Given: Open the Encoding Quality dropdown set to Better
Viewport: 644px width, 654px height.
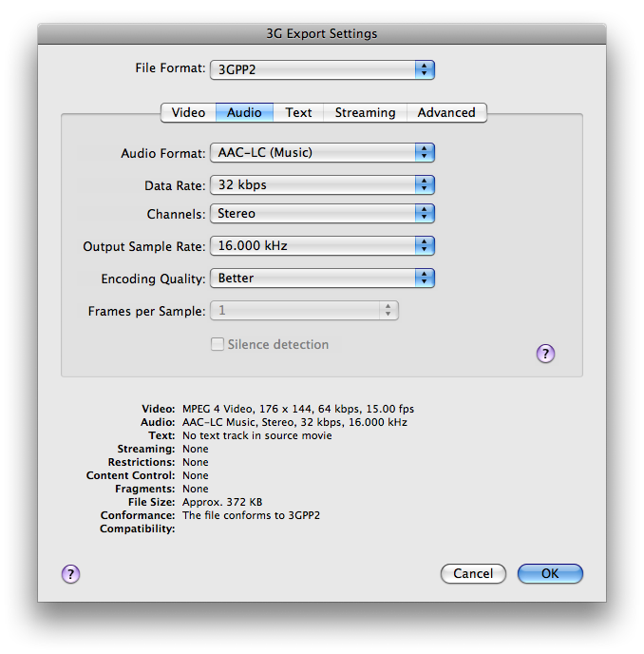Looking at the screenshot, I should 322,279.
